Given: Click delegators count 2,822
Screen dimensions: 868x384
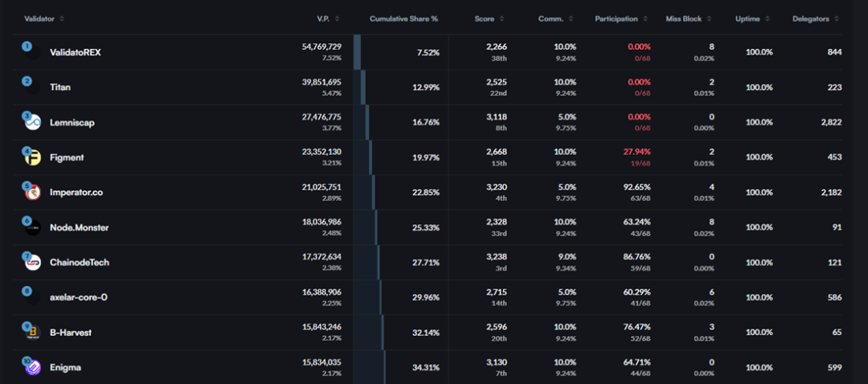Looking at the screenshot, I should pos(832,122).
